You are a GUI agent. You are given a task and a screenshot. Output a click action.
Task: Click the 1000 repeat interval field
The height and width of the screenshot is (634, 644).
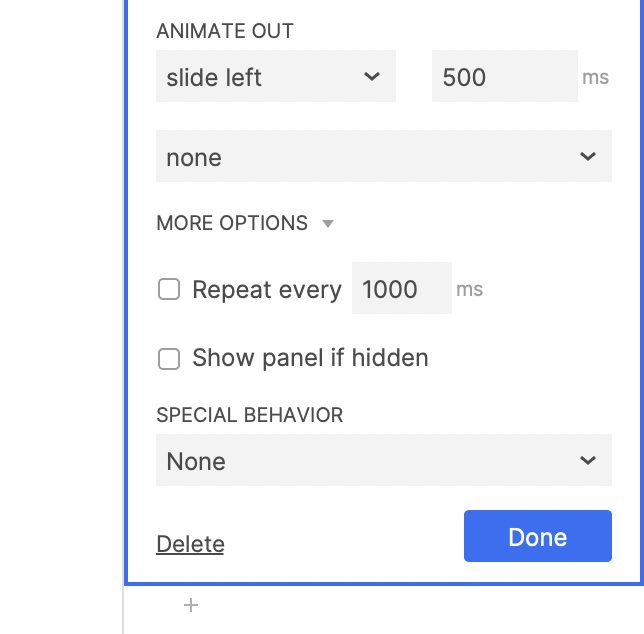tap(401, 290)
